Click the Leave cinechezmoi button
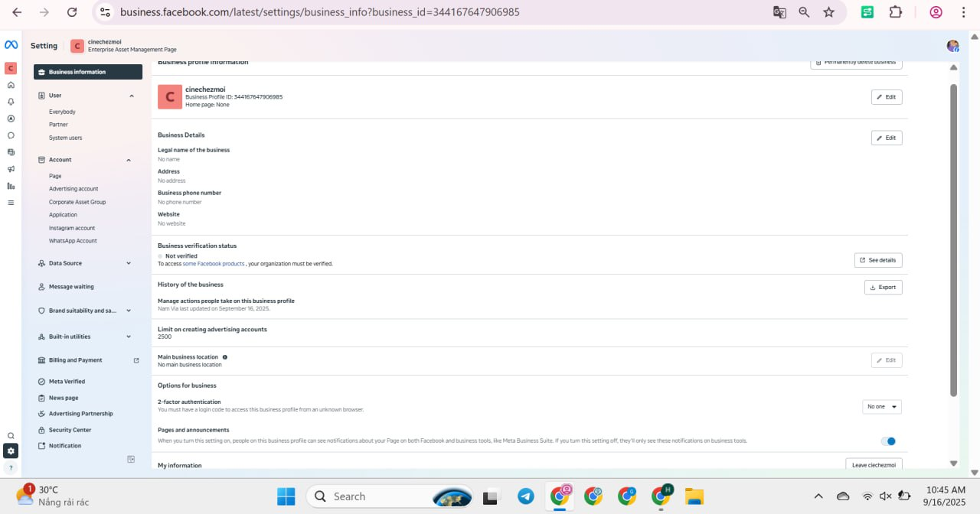 coord(874,464)
